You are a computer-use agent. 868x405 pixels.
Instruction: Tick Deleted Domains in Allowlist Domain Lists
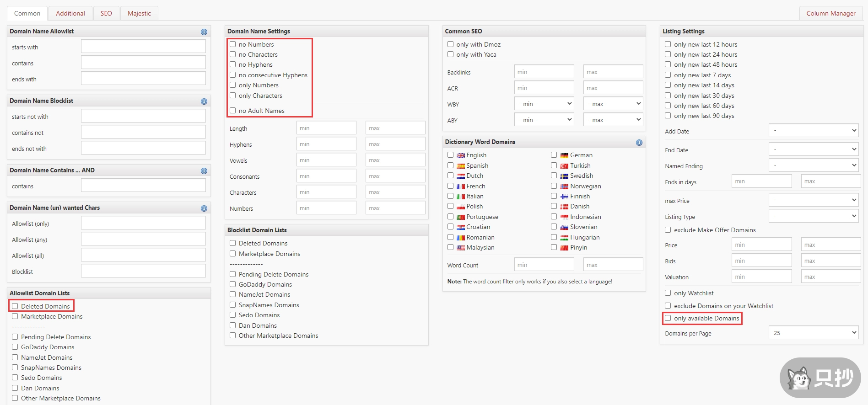pos(15,306)
